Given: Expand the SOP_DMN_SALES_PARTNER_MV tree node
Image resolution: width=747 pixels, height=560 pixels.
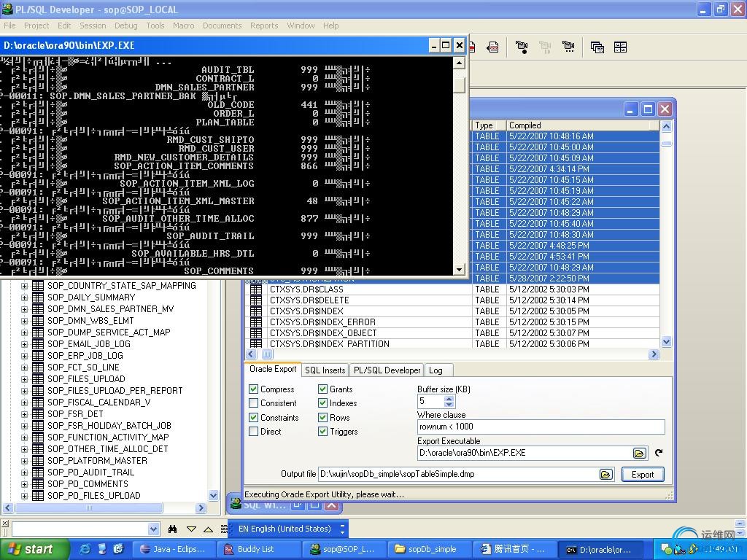Looking at the screenshot, I should pos(24,309).
